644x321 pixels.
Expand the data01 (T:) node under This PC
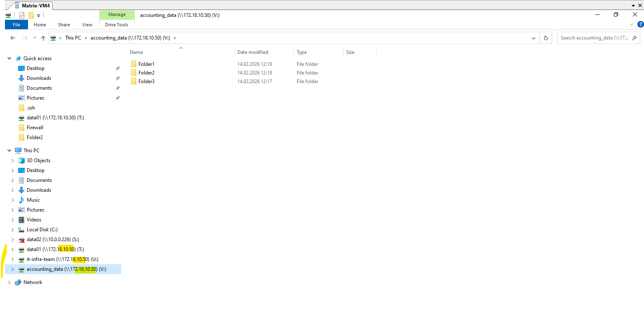(13, 249)
